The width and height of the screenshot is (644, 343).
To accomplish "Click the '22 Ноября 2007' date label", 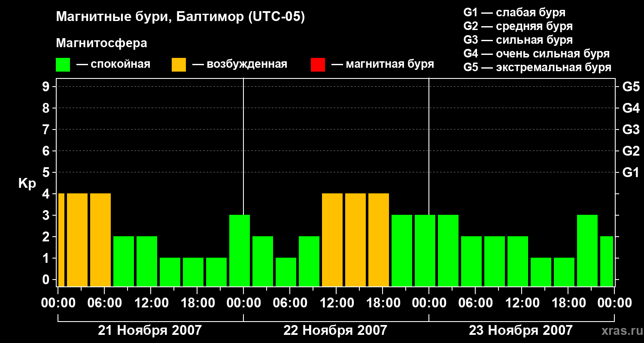I will (335, 330).
